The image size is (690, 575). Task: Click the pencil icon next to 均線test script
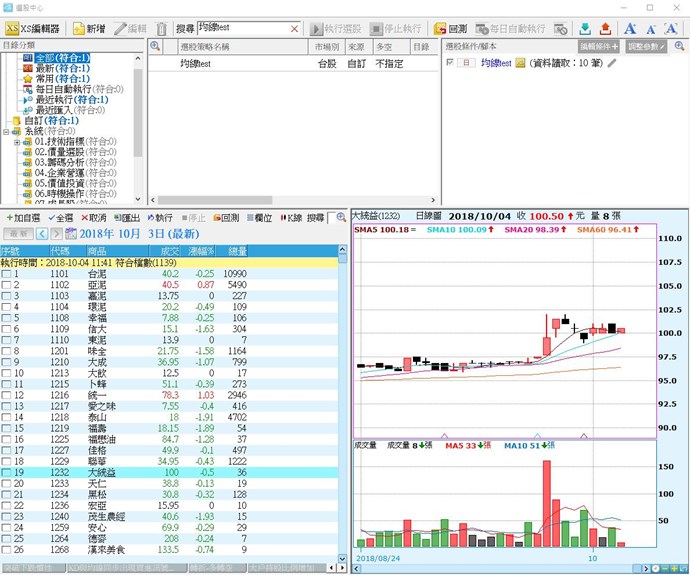pos(612,63)
